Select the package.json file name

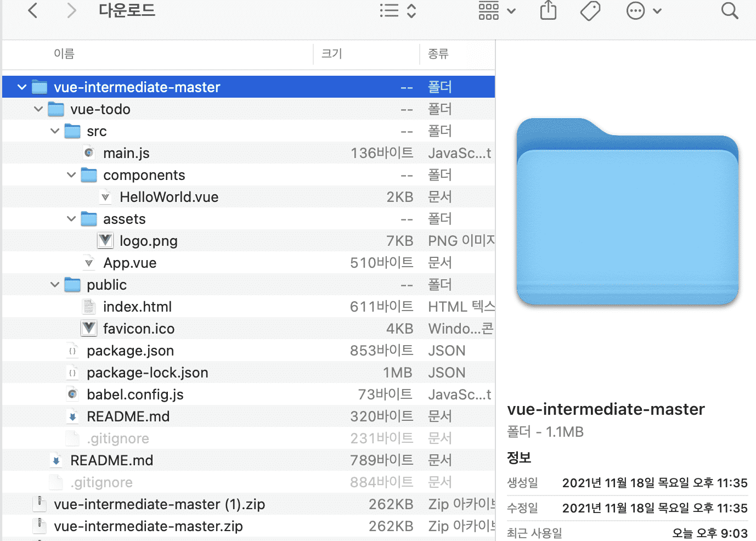130,351
